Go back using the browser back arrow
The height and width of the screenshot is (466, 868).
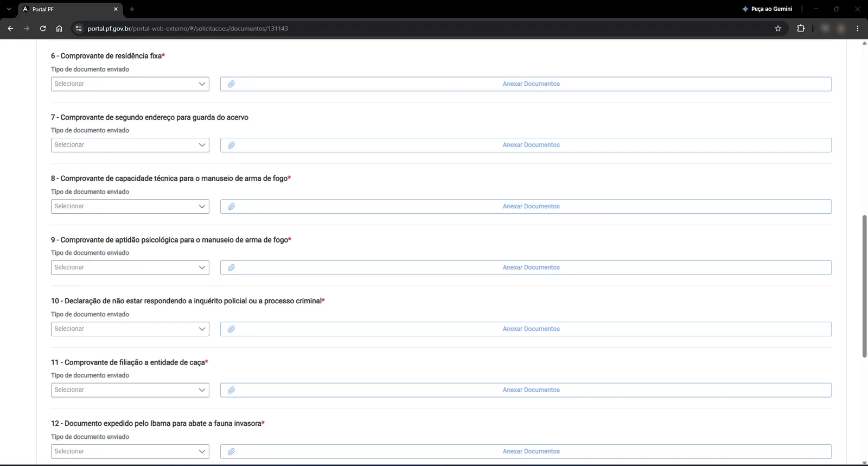click(10, 28)
